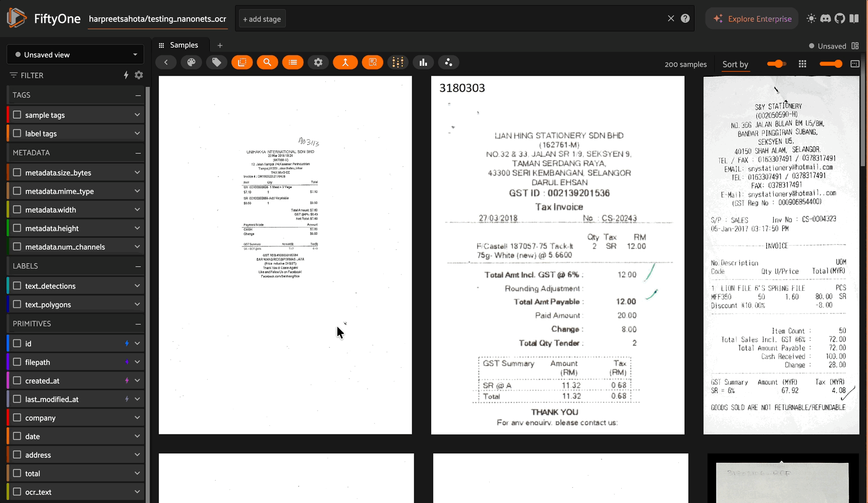Check the sample tags checkbox
Image resolution: width=868 pixels, height=503 pixels.
point(17,114)
